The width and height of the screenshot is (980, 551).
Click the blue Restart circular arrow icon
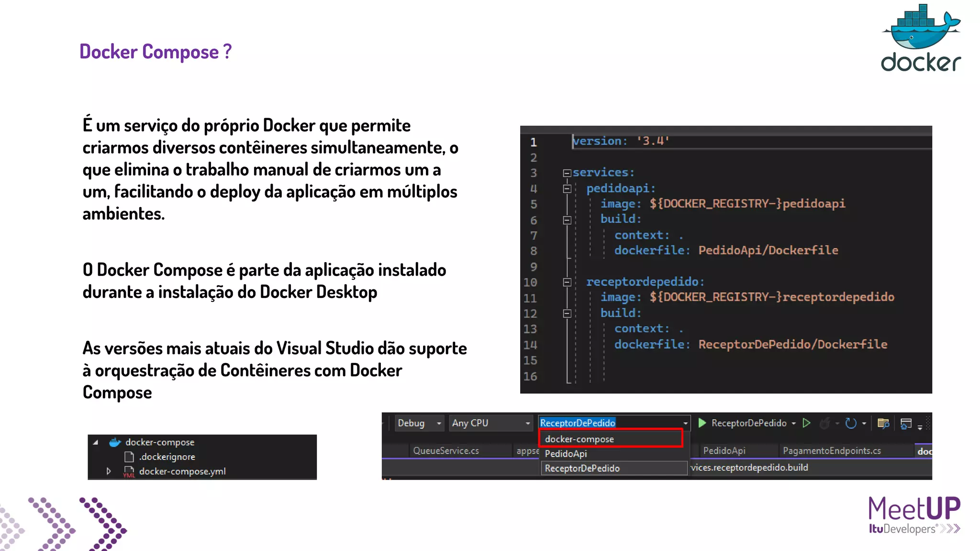pyautogui.click(x=851, y=423)
